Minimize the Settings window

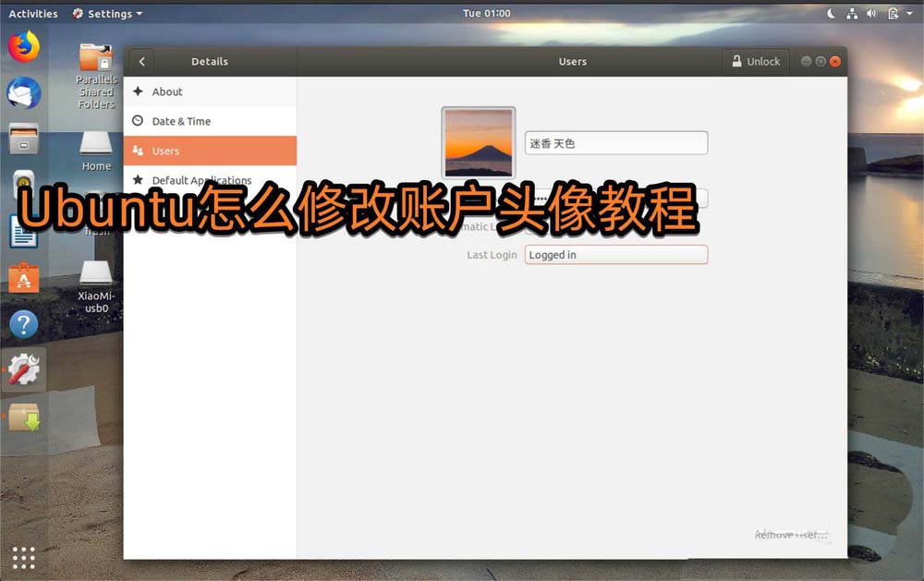tap(806, 61)
